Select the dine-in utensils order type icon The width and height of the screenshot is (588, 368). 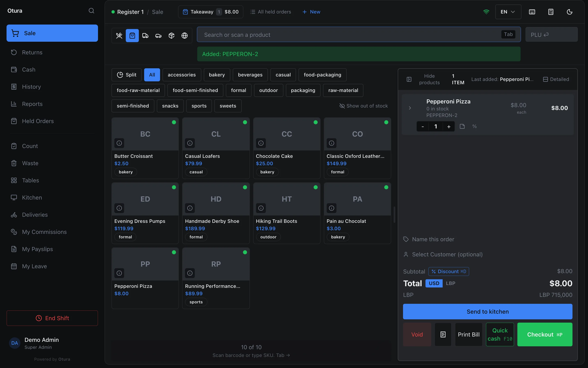119,36
